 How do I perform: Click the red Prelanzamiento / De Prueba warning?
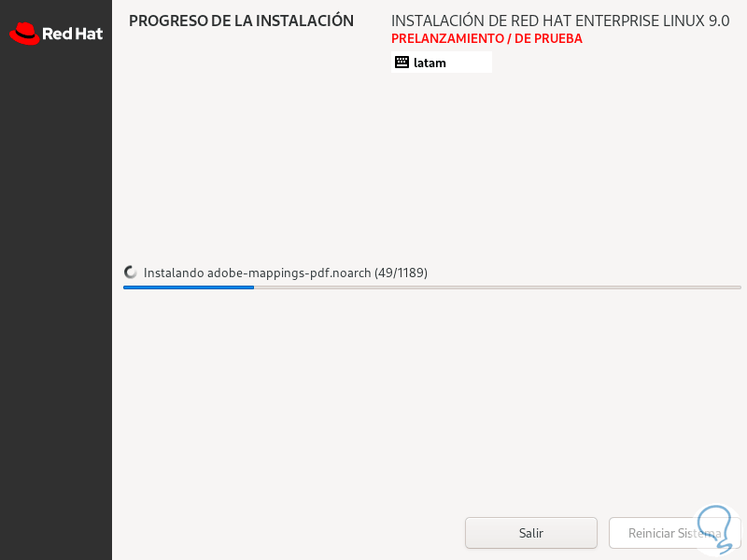pos(486,38)
